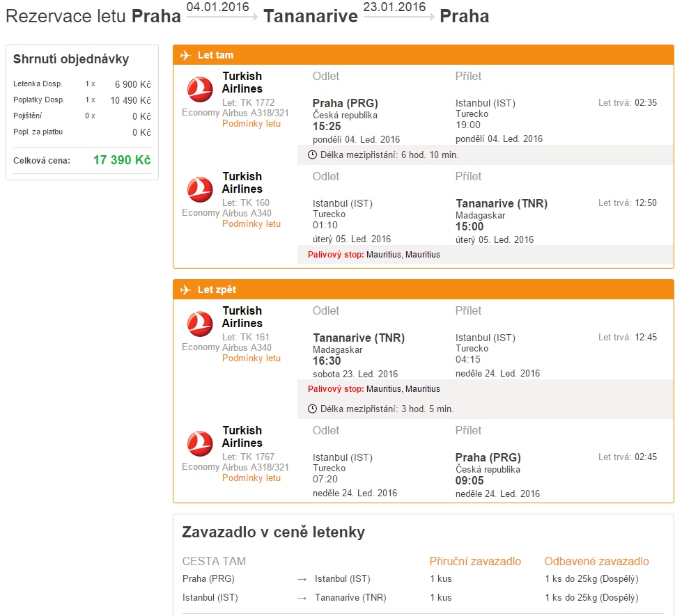Image resolution: width=675 pixels, height=616 pixels.
Task: Click 1 ks do 25kg for Praha–Istanbul
Action: [x=591, y=579]
